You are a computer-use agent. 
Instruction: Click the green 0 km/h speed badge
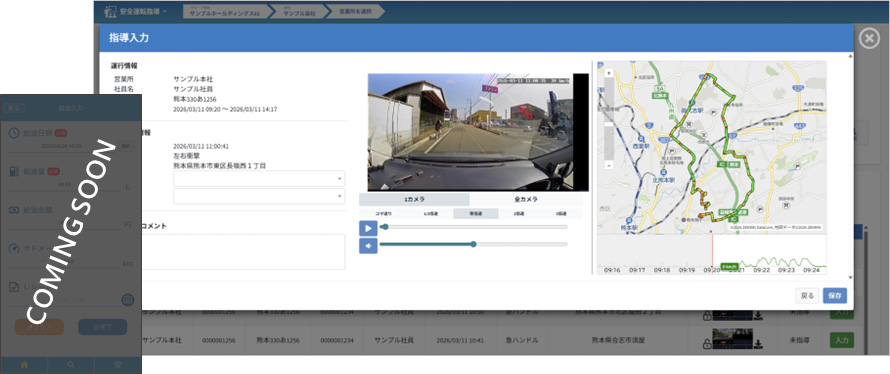pyautogui.click(x=729, y=266)
